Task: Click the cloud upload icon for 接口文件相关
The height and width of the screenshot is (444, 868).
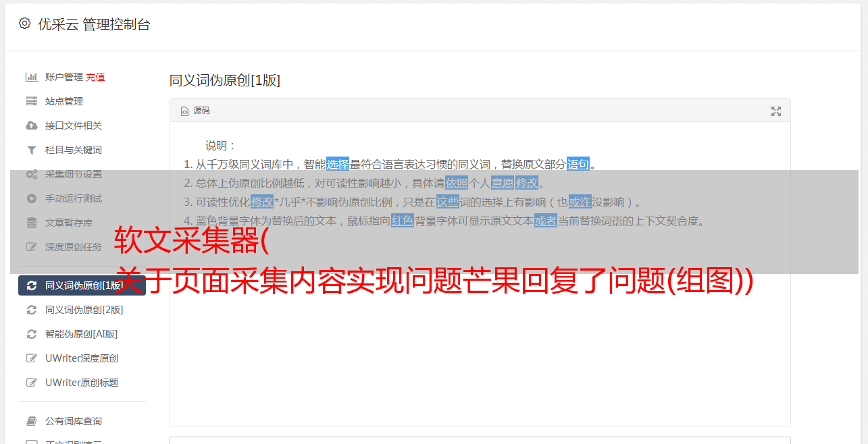Action: tap(31, 126)
